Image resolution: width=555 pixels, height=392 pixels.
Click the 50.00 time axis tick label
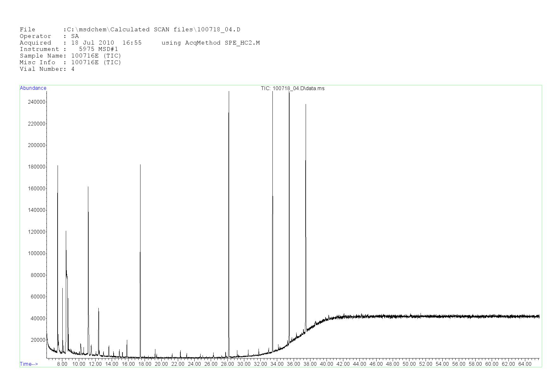pos(409,364)
